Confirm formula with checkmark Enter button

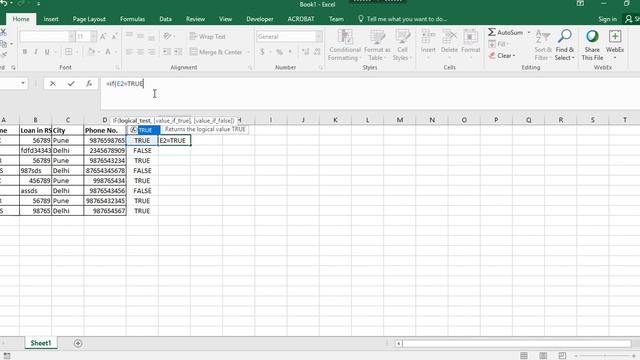click(x=71, y=84)
